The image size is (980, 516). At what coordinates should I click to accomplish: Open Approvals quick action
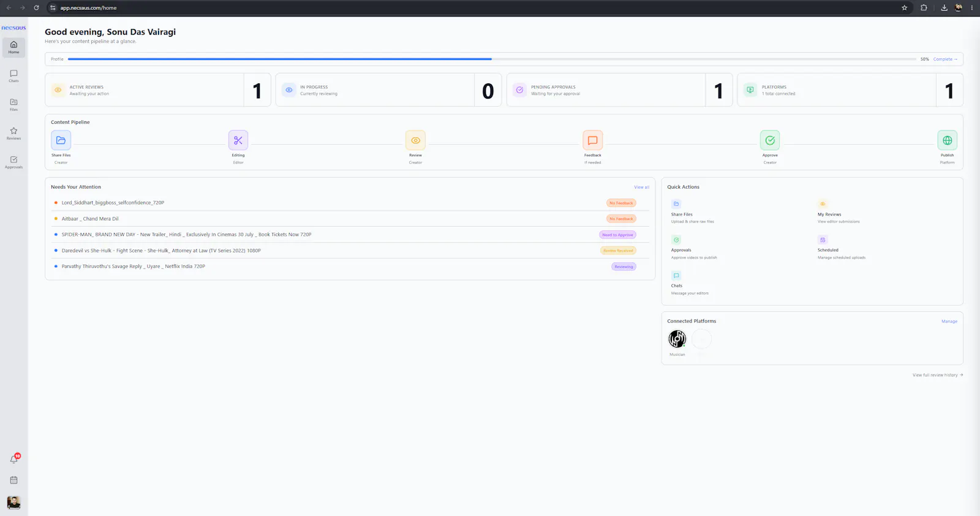tap(693, 248)
